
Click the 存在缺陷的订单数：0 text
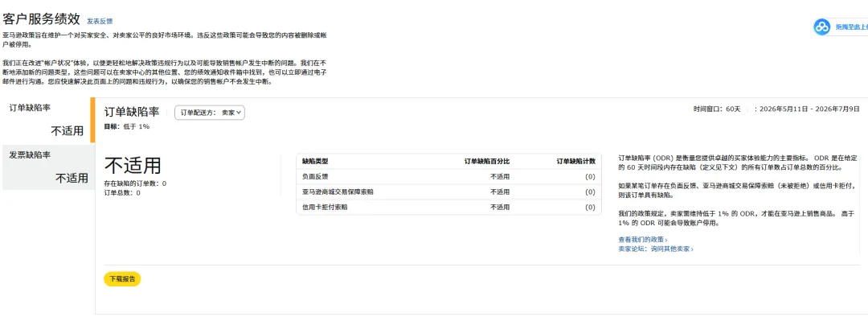tap(135, 183)
